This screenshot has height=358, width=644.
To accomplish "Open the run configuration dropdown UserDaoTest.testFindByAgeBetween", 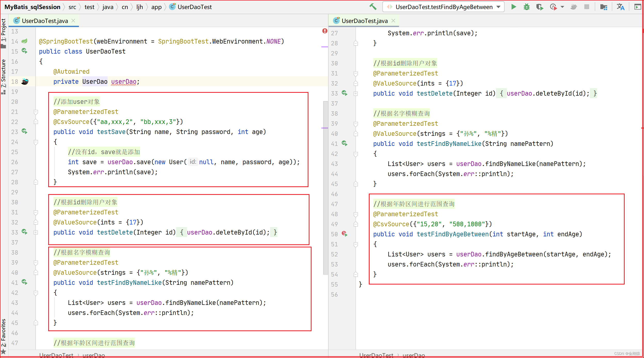I will pyautogui.click(x=444, y=7).
